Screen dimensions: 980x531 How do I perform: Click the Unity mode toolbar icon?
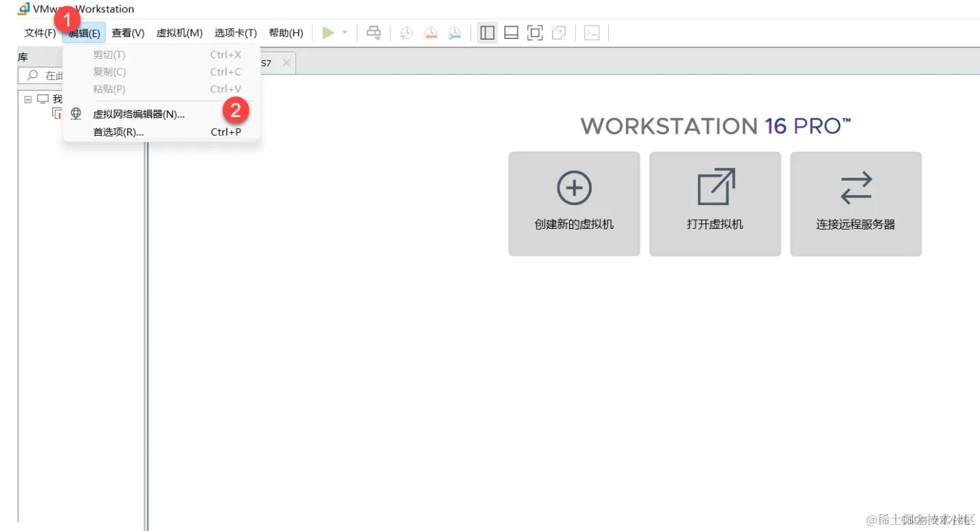point(559,33)
